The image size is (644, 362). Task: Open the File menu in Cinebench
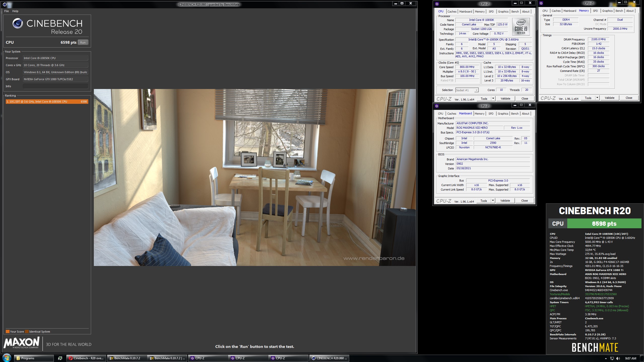(7, 11)
